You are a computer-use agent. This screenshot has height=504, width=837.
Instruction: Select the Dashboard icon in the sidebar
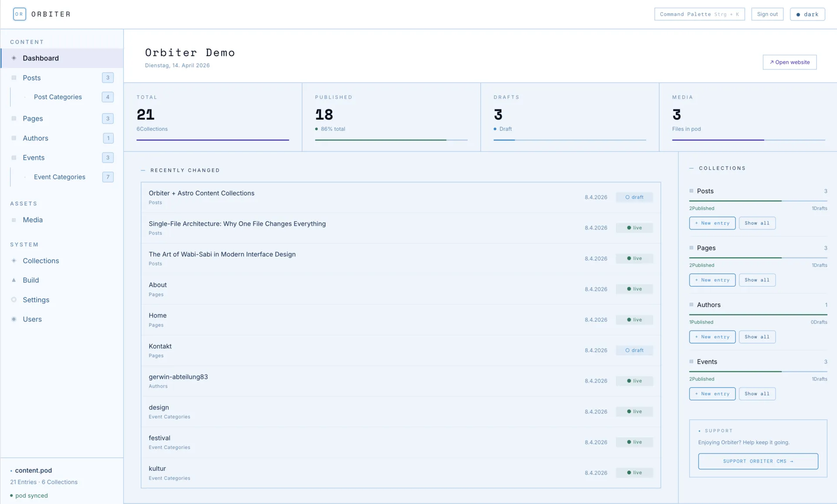click(14, 58)
